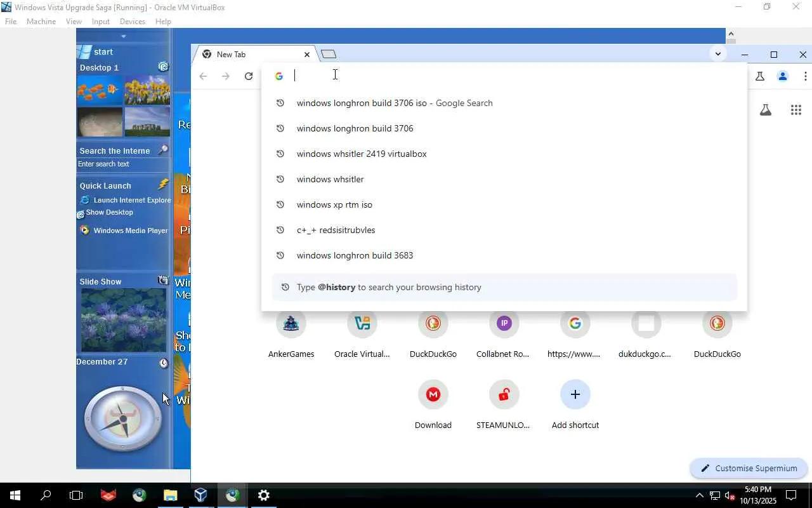
Task: Pick suggestion 'windows whsitler 2419 virtualbox'
Action: tap(504, 154)
